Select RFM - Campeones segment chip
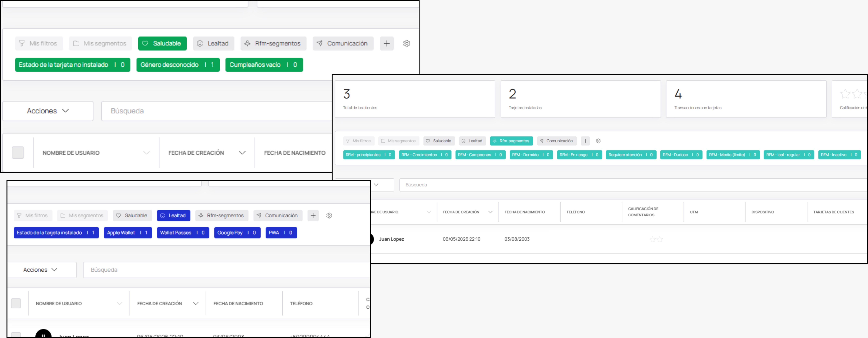The image size is (868, 338). coord(480,155)
